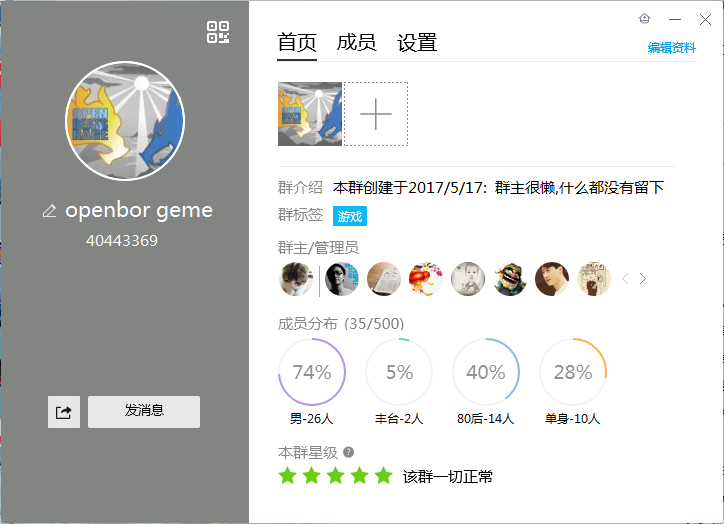Image resolution: width=724 pixels, height=524 pixels.
Task: Click the 74% male distribution ring
Action: coord(312,372)
